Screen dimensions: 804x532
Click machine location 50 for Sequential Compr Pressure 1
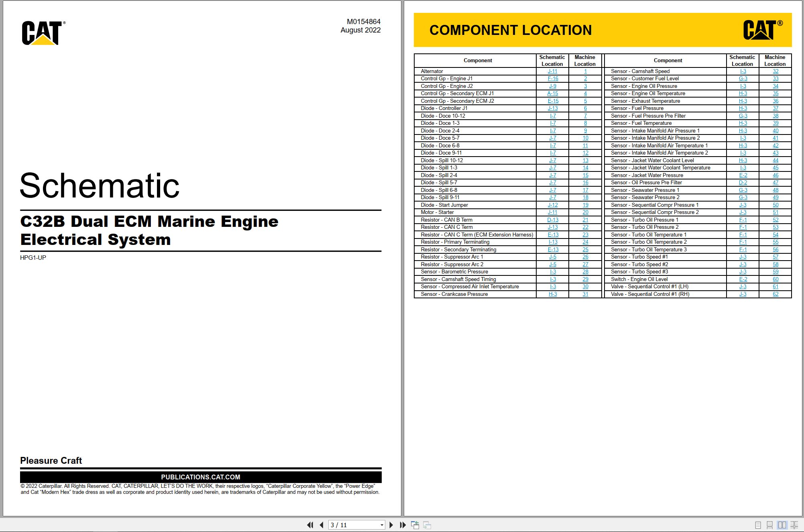pos(776,205)
